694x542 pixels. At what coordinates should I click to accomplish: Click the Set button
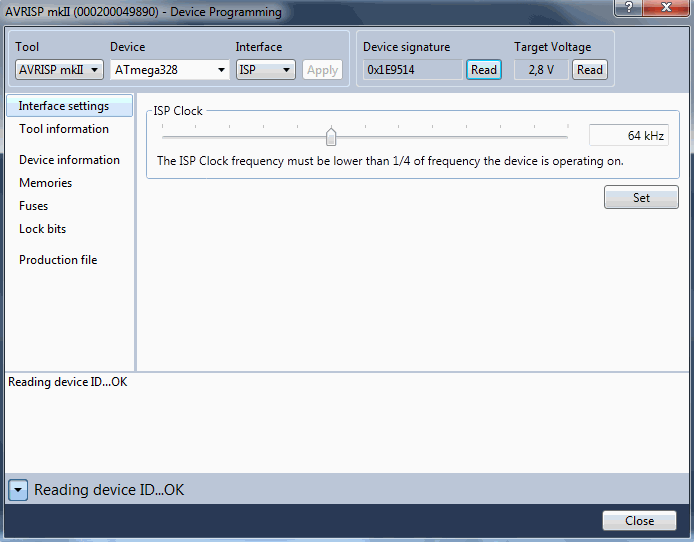click(x=641, y=197)
